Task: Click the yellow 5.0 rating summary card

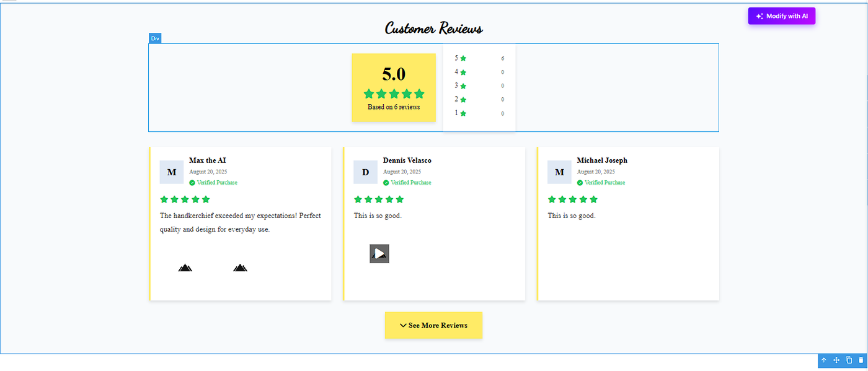Action: coord(394,87)
